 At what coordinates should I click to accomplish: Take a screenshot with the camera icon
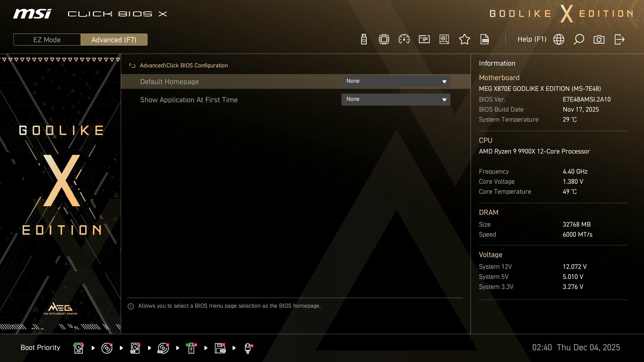pyautogui.click(x=599, y=39)
